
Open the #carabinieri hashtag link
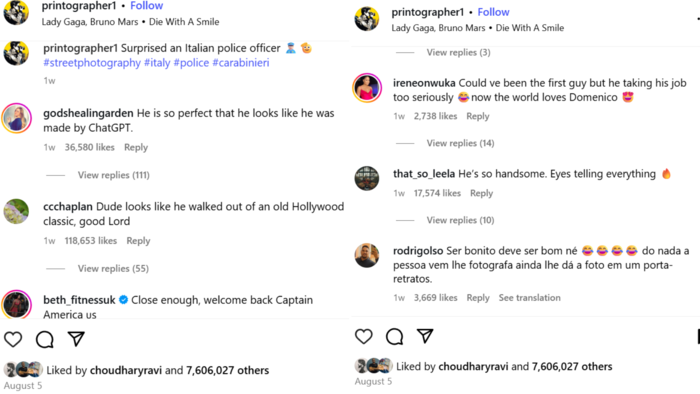click(241, 63)
